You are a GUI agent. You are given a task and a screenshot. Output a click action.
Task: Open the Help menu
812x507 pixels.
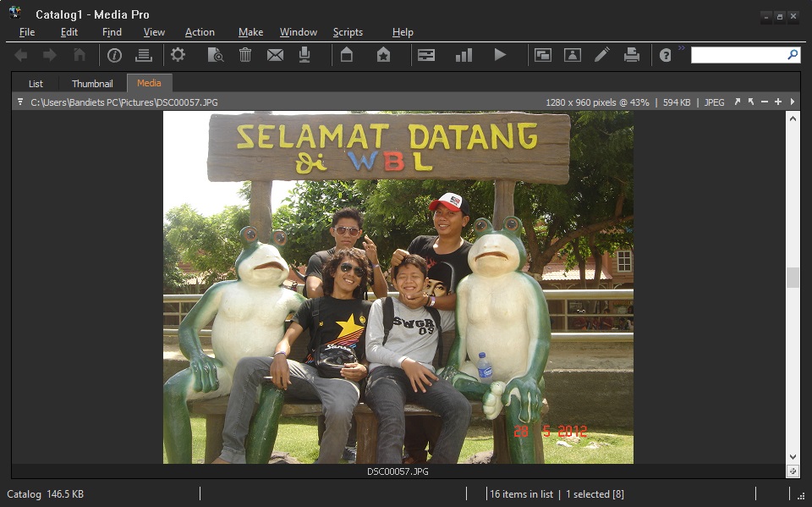(403, 32)
